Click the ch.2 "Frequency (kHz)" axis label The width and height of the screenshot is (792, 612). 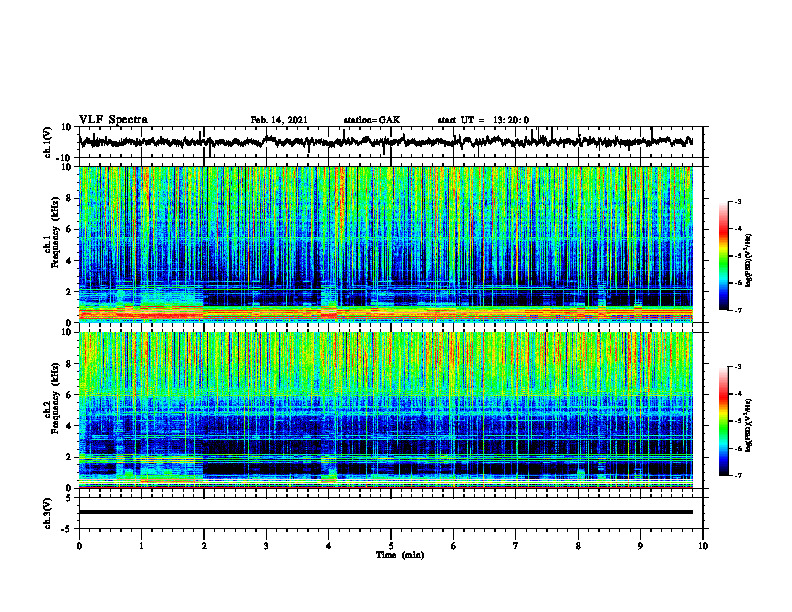[55, 397]
